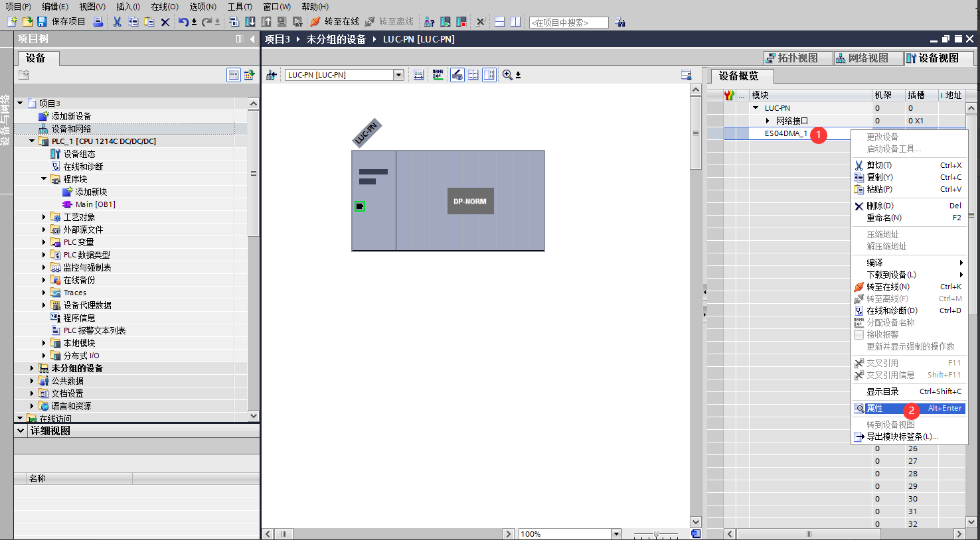Click the print icon in toolbar

(x=98, y=22)
